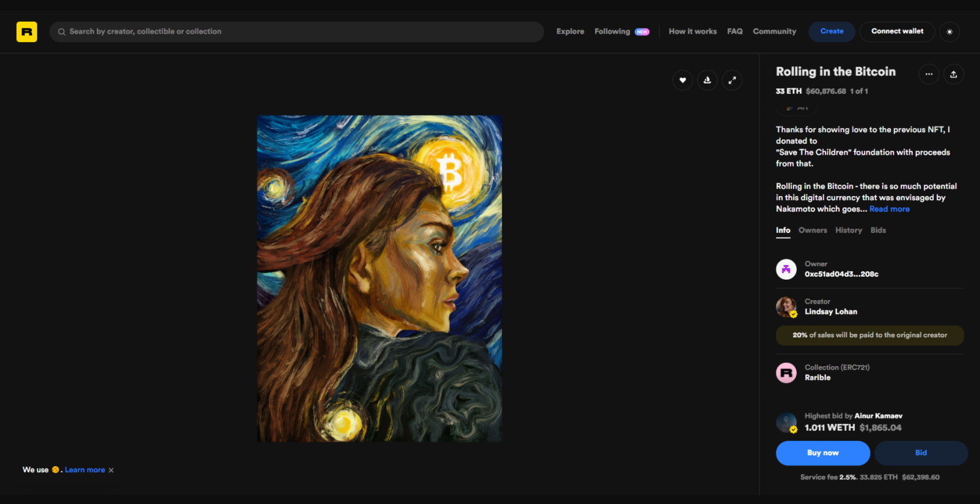Click the 1.011 WETH bid amount
Image resolution: width=980 pixels, height=504 pixels.
click(x=830, y=428)
